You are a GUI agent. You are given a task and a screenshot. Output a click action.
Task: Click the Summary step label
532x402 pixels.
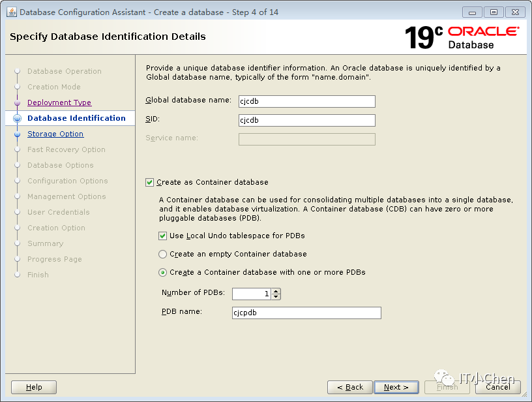click(46, 243)
